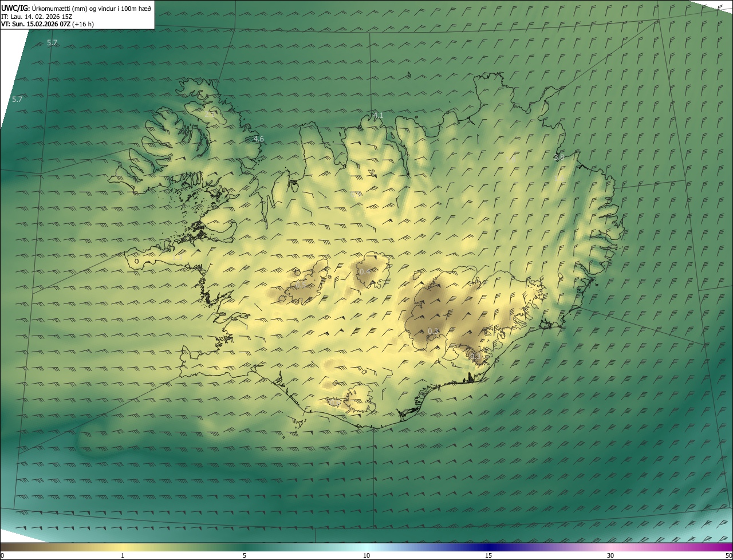Select the 'VT: Sun. 15.02.2026 07Z' valid time

[36, 24]
